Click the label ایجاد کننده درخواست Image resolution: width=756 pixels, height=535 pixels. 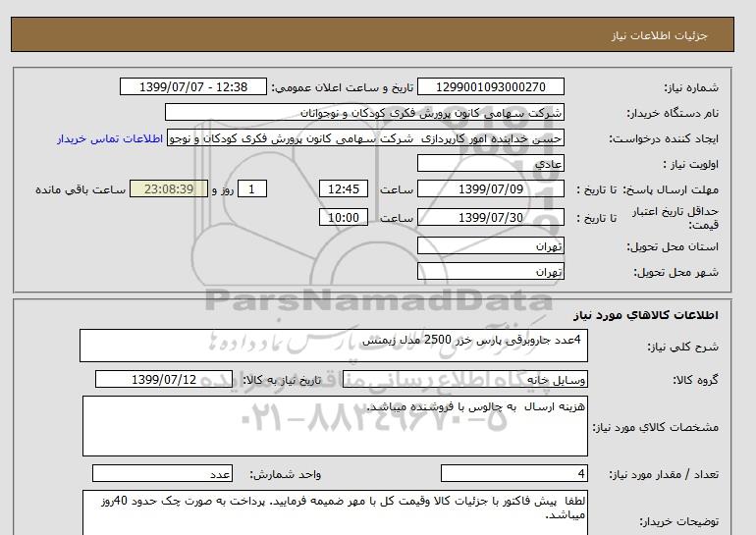point(664,138)
